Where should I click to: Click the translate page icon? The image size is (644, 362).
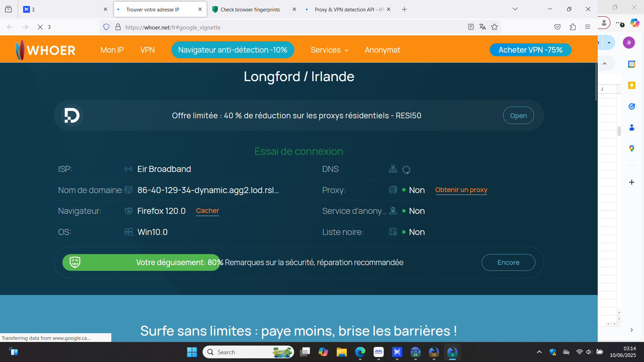pos(482,27)
